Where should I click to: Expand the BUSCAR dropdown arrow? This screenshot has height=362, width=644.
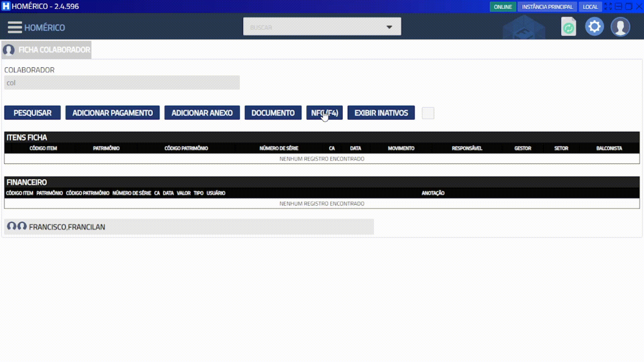point(389,27)
